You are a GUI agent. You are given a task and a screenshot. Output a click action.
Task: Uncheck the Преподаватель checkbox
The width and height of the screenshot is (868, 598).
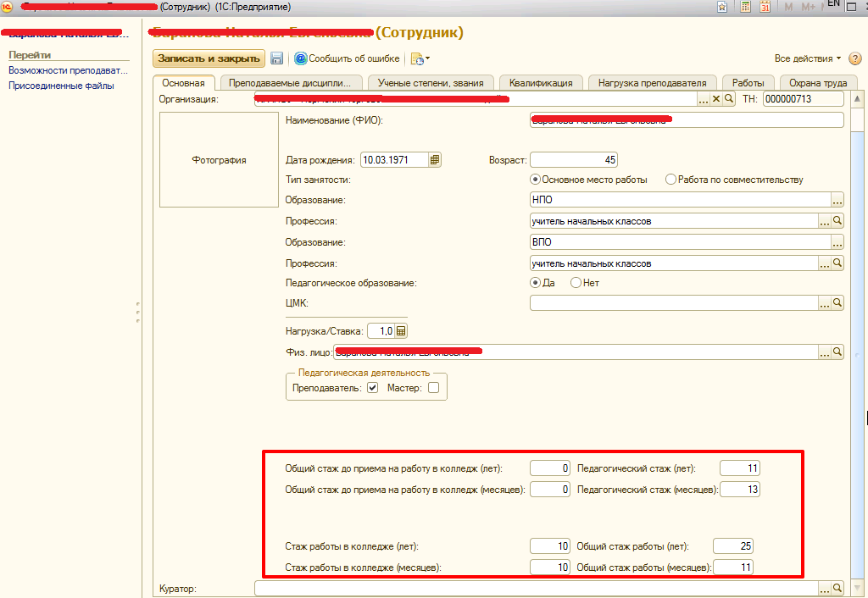[372, 388]
